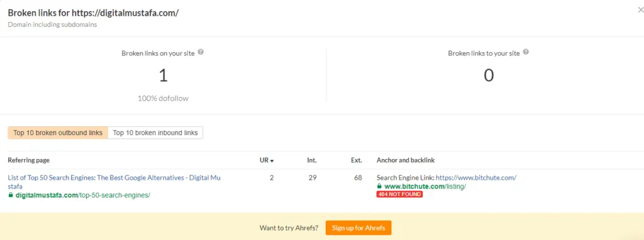644x240 pixels.
Task: Click the Anchor and backlink column header
Action: point(406,160)
